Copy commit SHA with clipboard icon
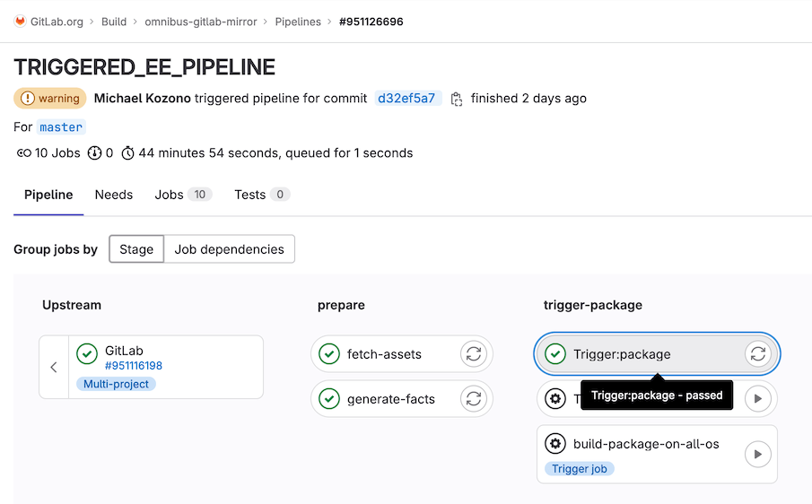 (x=457, y=99)
